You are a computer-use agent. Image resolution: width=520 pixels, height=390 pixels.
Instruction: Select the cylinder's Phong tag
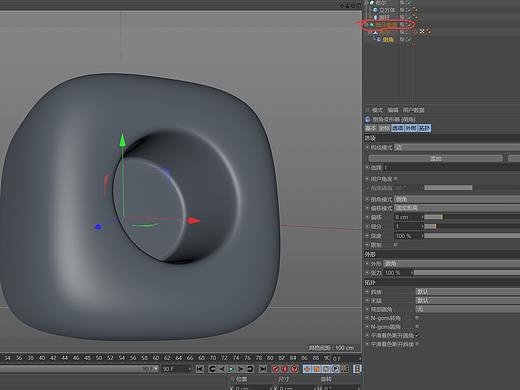pyautogui.click(x=415, y=17)
